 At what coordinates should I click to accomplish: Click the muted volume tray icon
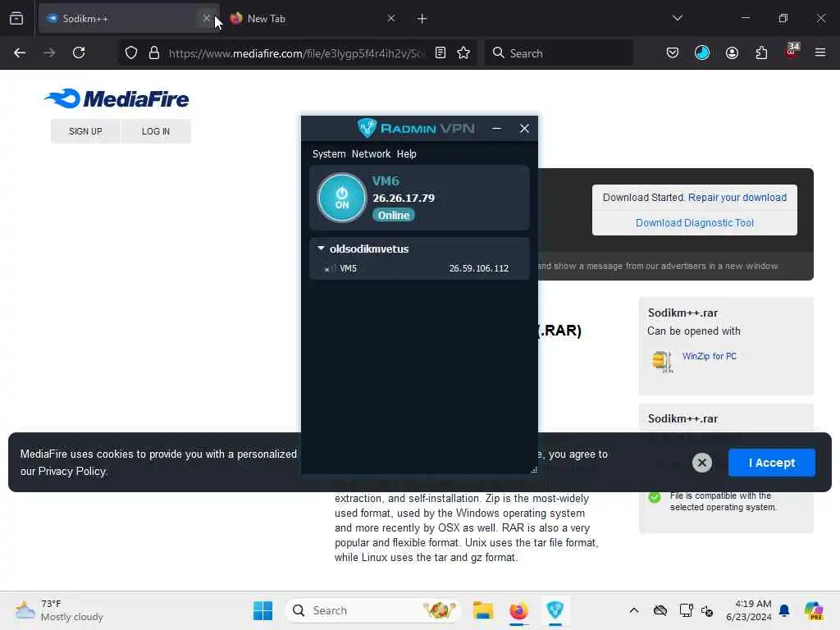(707, 610)
